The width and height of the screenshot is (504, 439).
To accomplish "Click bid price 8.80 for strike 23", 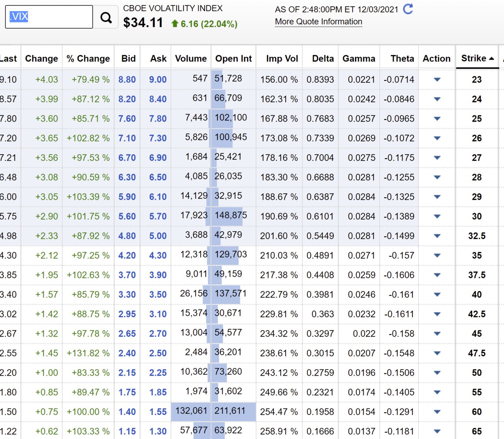I will point(127,80).
